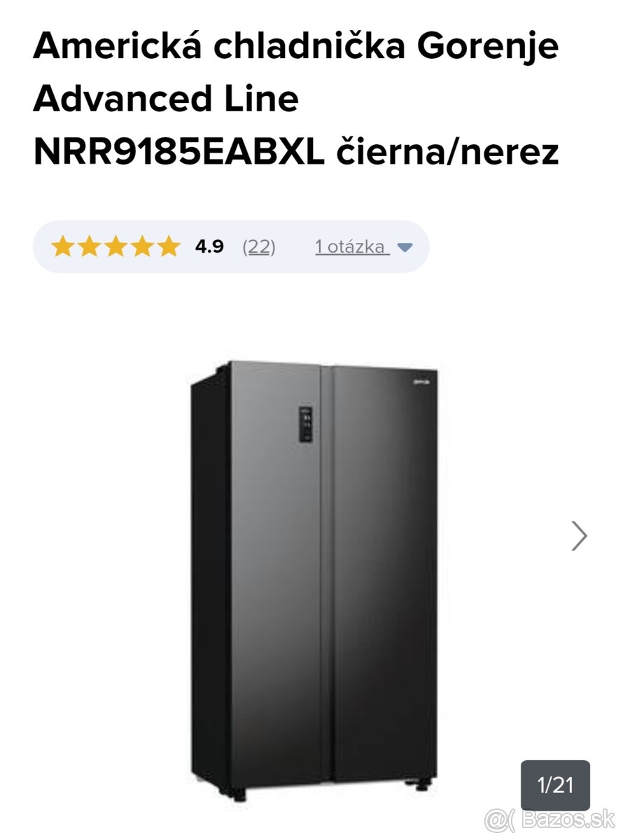The image size is (623, 840).
Task: Click the right door of the fridge image
Action: [x=384, y=574]
